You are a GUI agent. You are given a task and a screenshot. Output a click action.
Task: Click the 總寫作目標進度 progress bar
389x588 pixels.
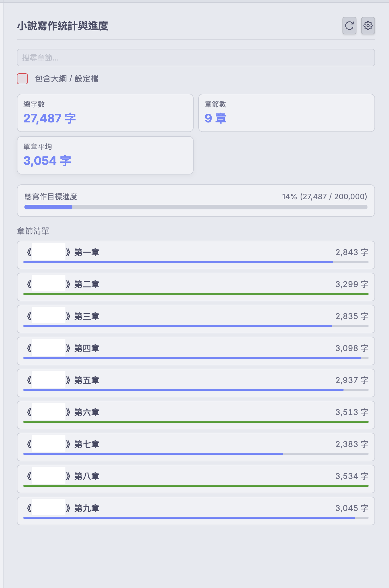(196, 207)
